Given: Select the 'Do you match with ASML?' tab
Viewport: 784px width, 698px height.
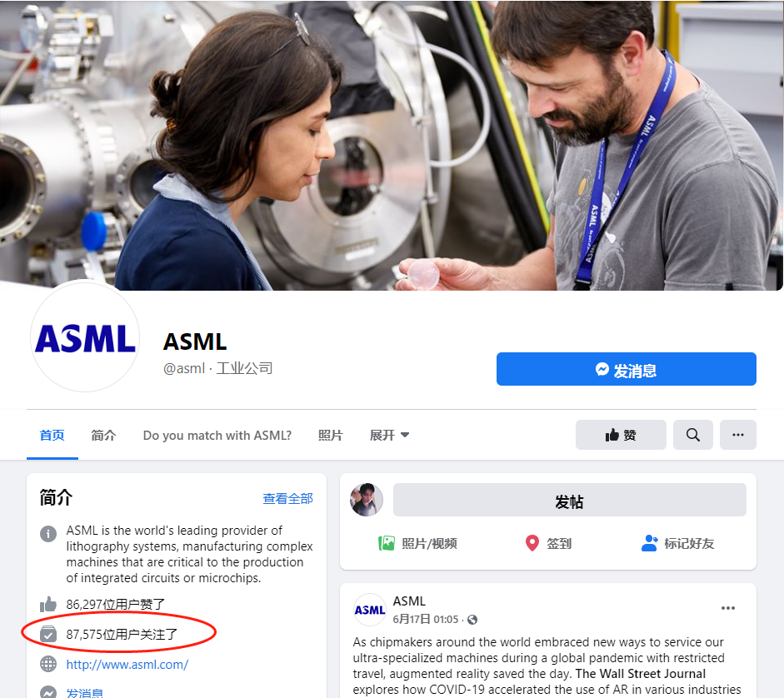Looking at the screenshot, I should [x=217, y=435].
